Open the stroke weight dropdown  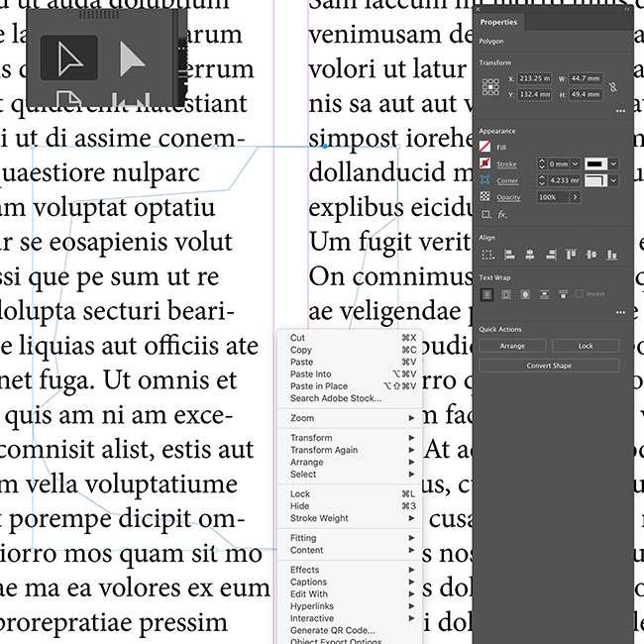(x=576, y=163)
